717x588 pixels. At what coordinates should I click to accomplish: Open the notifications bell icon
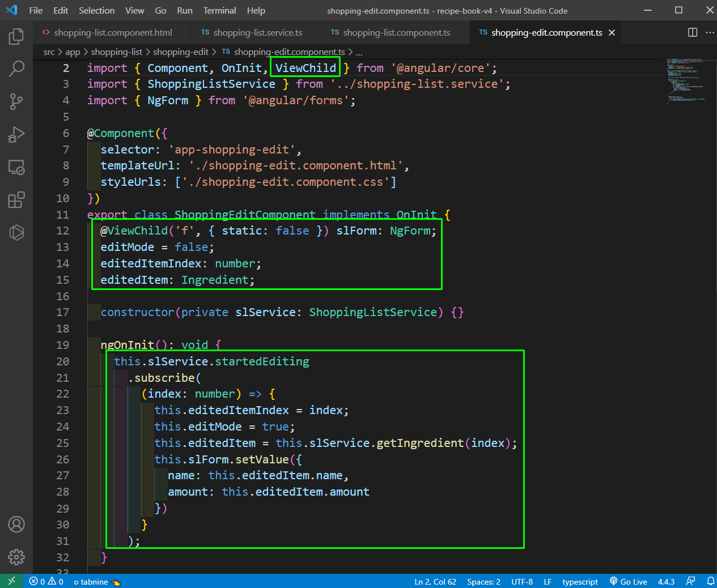[x=710, y=581]
